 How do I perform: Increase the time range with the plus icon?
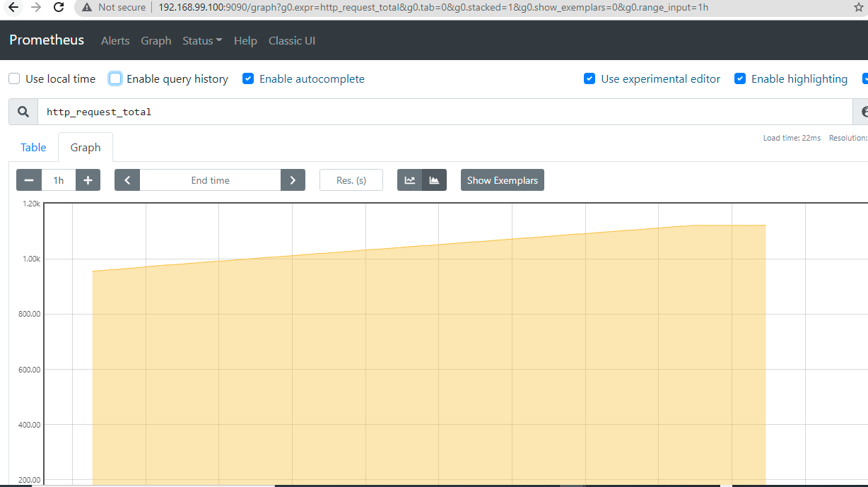pos(88,180)
